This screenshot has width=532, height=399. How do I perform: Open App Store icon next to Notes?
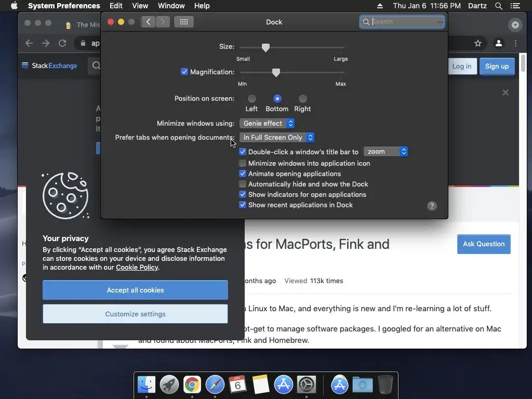(283, 385)
